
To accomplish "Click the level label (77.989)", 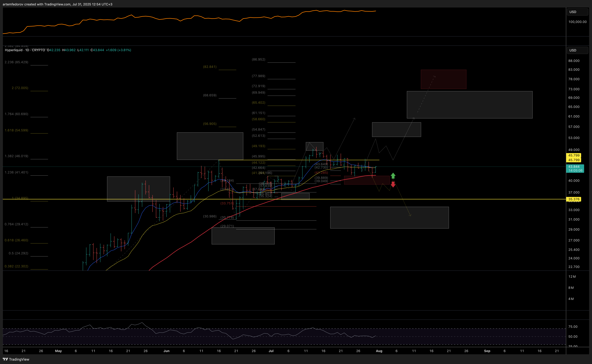I will [259, 76].
